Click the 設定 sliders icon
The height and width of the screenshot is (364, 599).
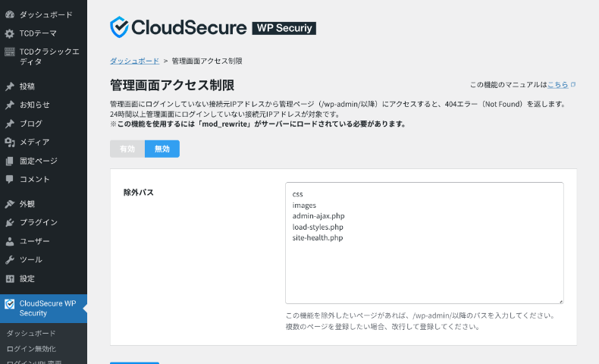click(x=10, y=278)
